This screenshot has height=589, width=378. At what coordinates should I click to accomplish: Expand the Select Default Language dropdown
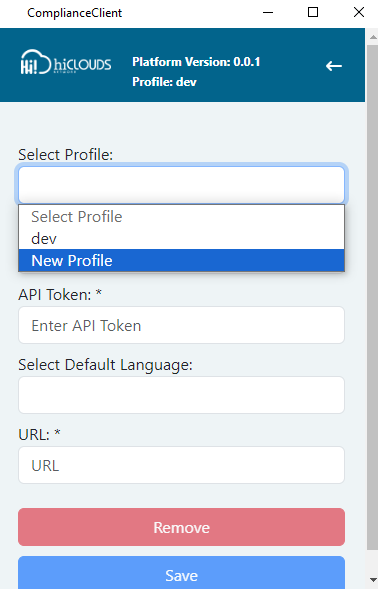[x=181, y=395]
